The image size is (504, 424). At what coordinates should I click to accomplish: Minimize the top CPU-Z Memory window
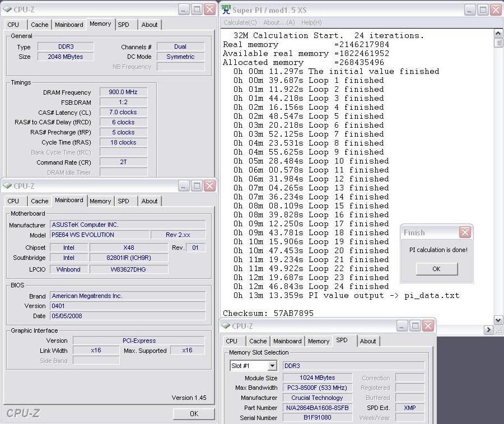pyautogui.click(x=183, y=10)
